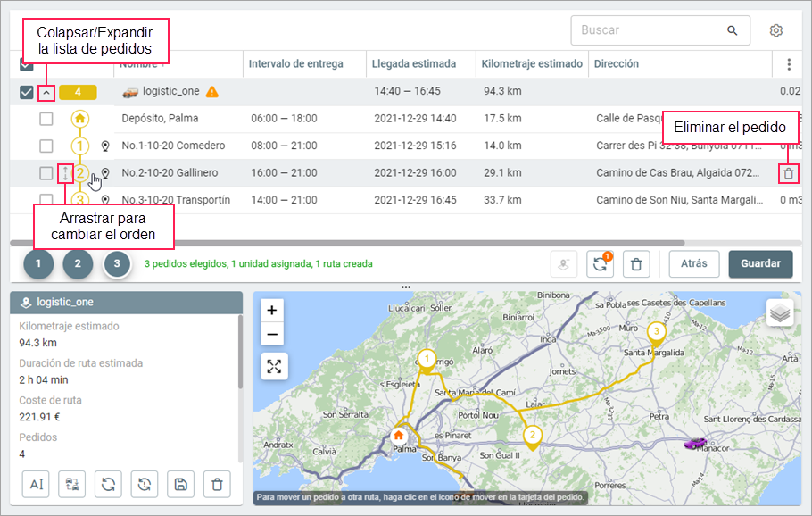812x516 pixels.
Task: Click the rename route icon in logistic_one panel
Action: [36, 484]
